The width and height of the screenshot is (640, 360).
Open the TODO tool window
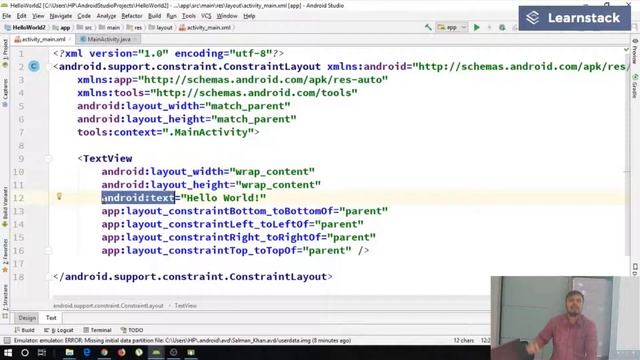132,330
